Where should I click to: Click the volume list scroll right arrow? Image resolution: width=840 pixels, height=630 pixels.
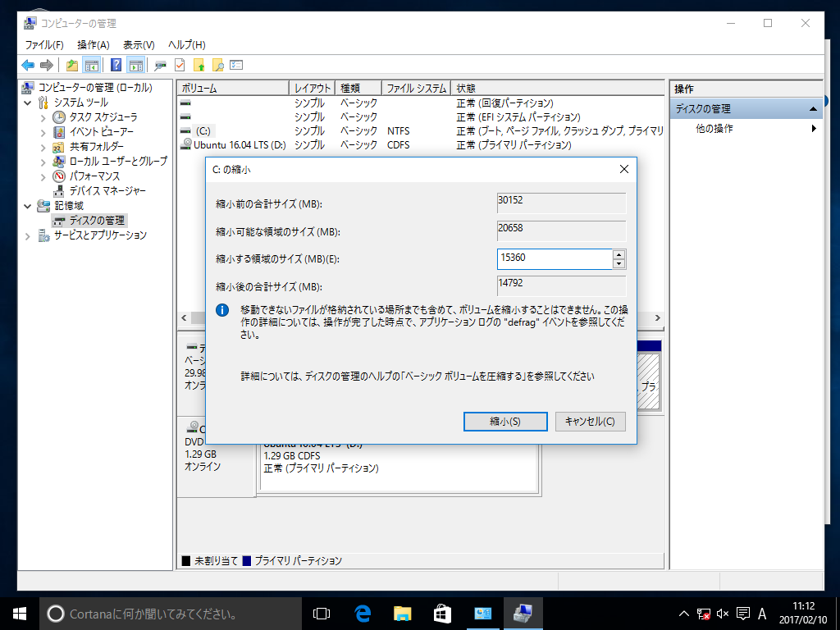pos(658,318)
